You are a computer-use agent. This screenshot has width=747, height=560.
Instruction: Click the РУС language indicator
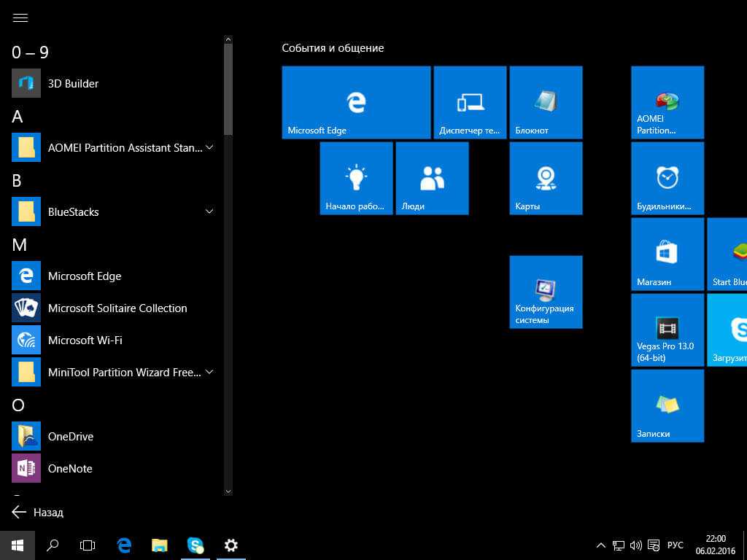point(676,545)
